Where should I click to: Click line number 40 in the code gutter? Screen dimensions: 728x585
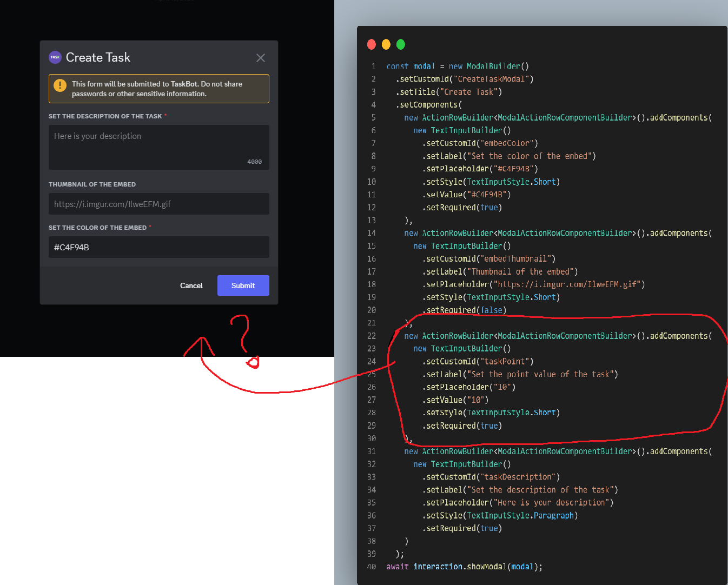(372, 567)
